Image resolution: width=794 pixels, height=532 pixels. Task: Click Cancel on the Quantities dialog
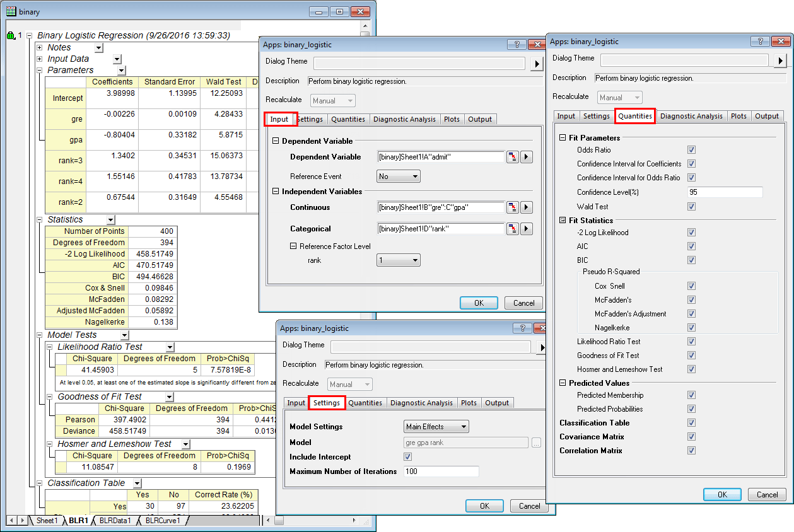pyautogui.click(x=767, y=494)
